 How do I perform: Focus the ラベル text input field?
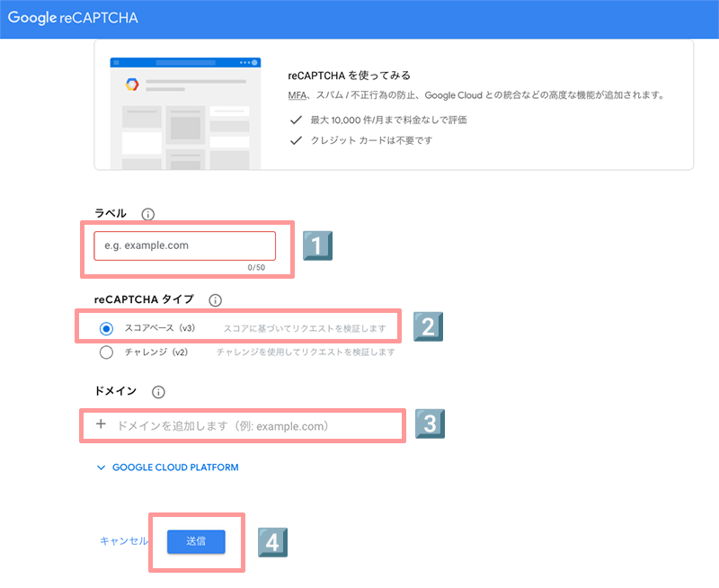(184, 245)
